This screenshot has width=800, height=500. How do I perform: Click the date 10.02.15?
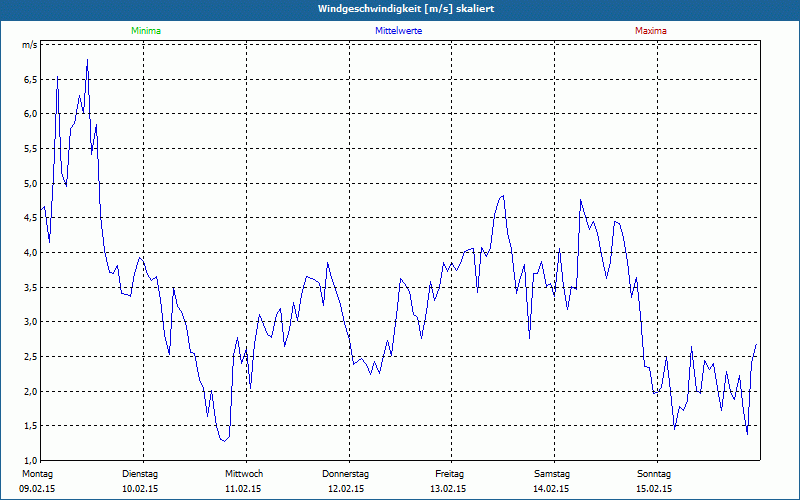click(x=140, y=489)
